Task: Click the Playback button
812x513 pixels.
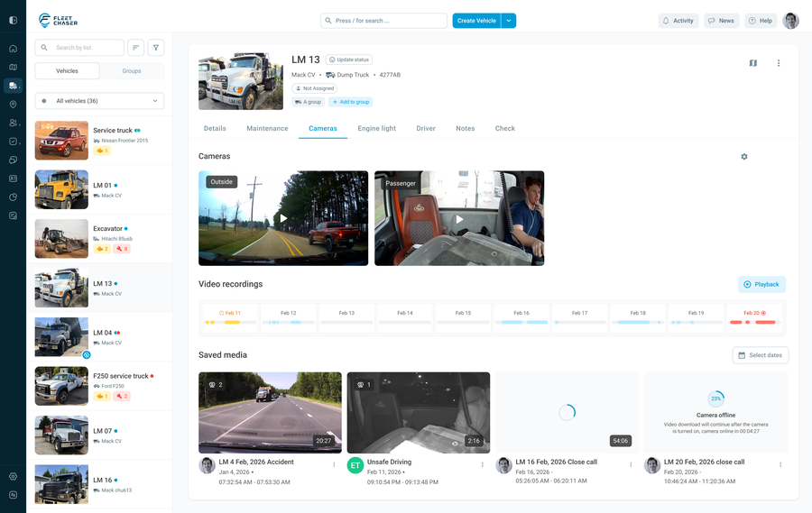Action: point(761,284)
